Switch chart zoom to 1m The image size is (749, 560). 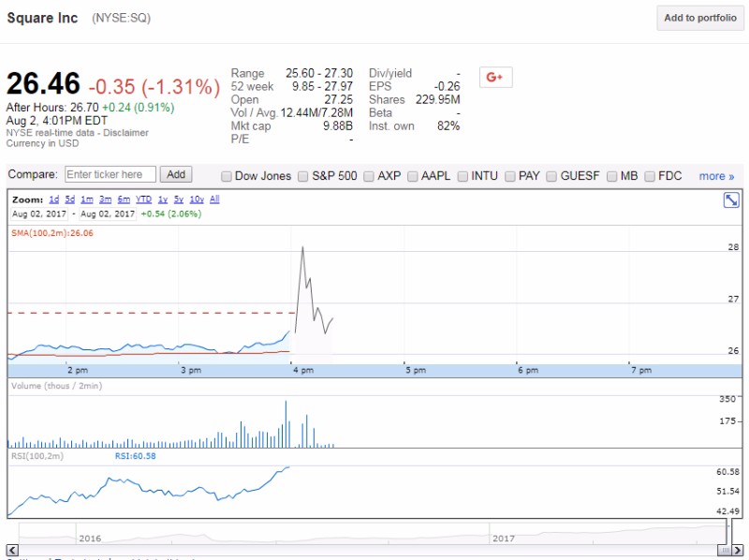coord(87,199)
